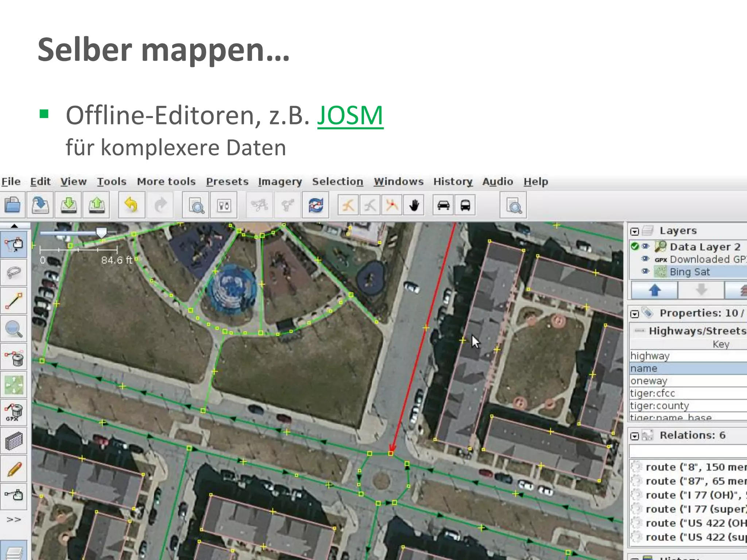This screenshot has width=747, height=560.
Task: Click the Search objects magnifier icon
Action: (196, 206)
